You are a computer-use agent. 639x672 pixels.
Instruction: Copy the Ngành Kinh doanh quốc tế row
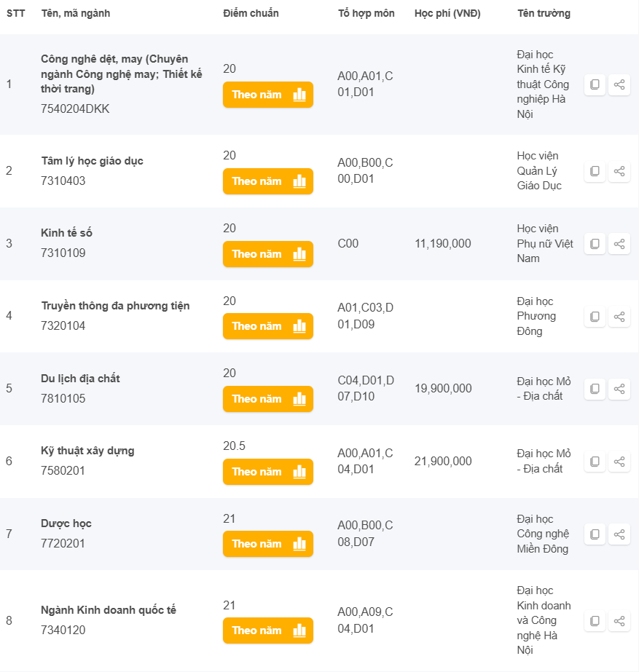(595, 621)
